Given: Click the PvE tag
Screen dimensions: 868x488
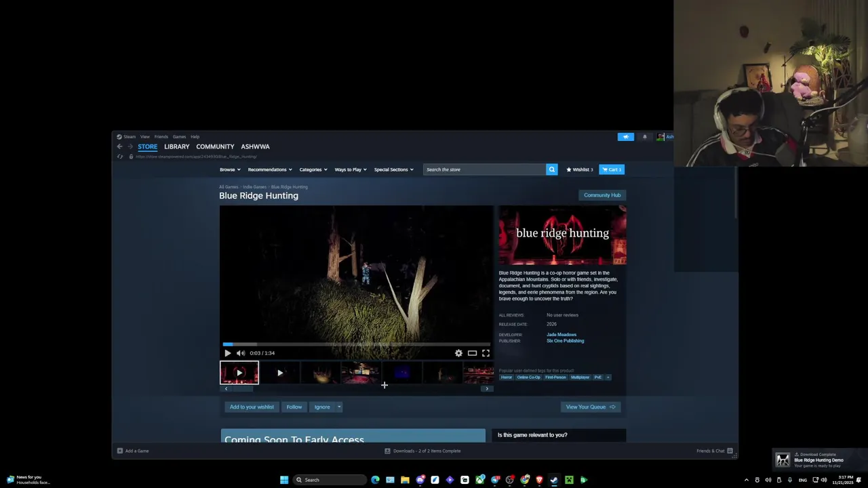Looking at the screenshot, I should 598,378.
